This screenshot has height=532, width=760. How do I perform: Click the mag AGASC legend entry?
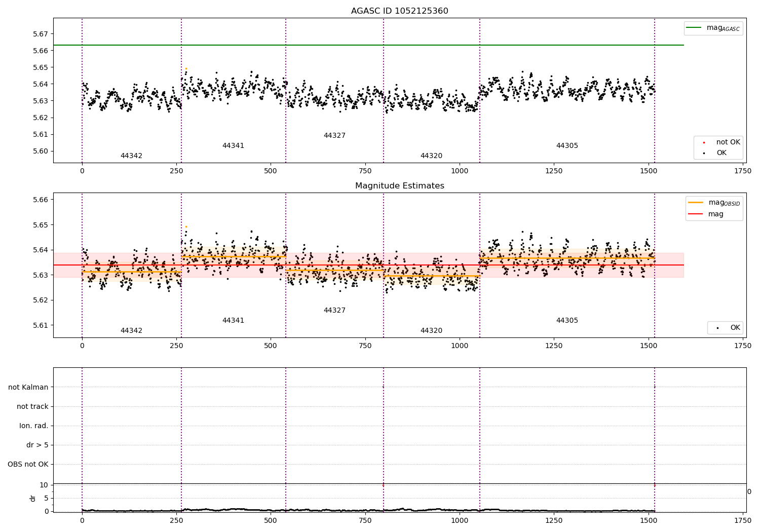pyautogui.click(x=713, y=28)
